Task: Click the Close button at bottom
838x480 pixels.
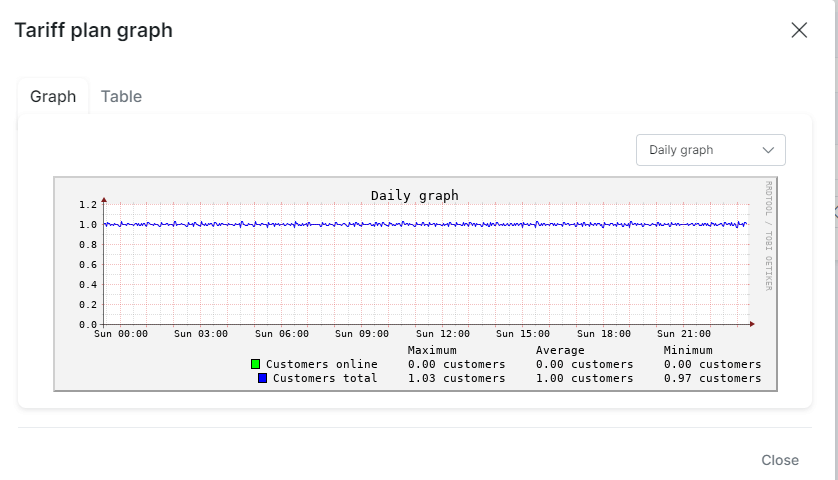Action: pos(780,460)
